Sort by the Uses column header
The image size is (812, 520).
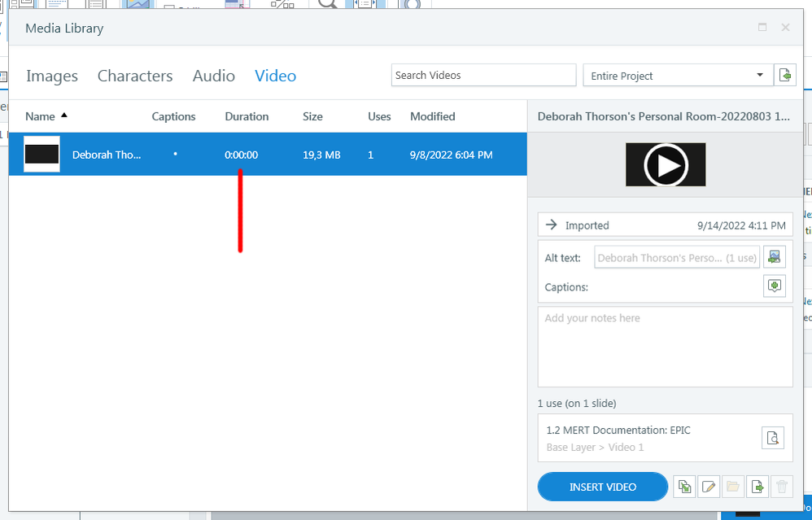[379, 116]
